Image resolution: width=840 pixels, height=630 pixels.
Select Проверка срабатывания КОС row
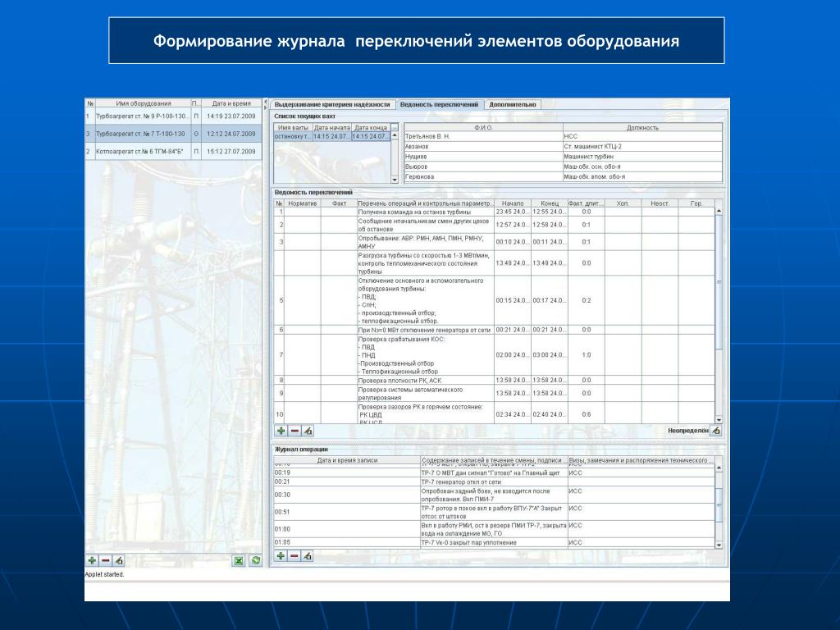tap(495, 354)
